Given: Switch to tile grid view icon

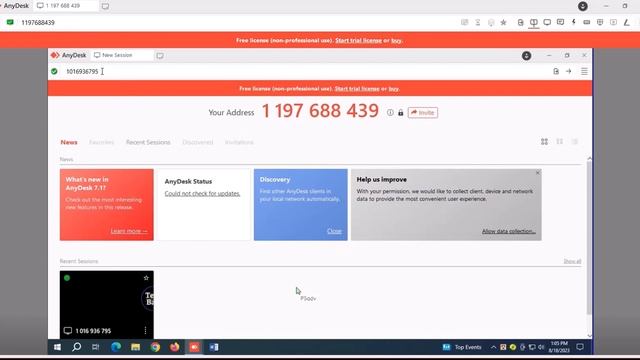Looking at the screenshot, I should [x=544, y=142].
